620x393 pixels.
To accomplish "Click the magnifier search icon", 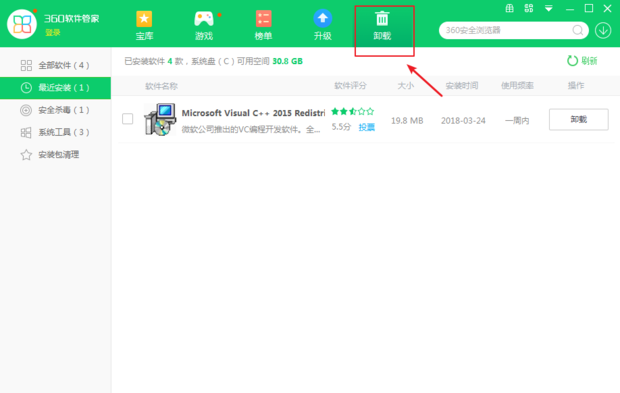I will [x=578, y=30].
